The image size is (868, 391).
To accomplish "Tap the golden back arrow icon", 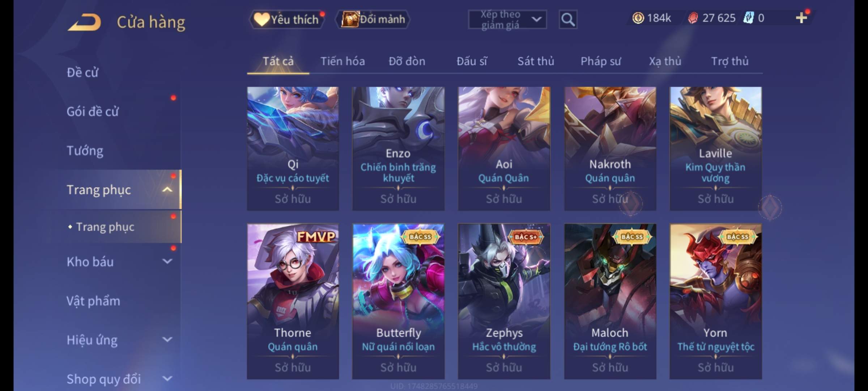I will [84, 22].
